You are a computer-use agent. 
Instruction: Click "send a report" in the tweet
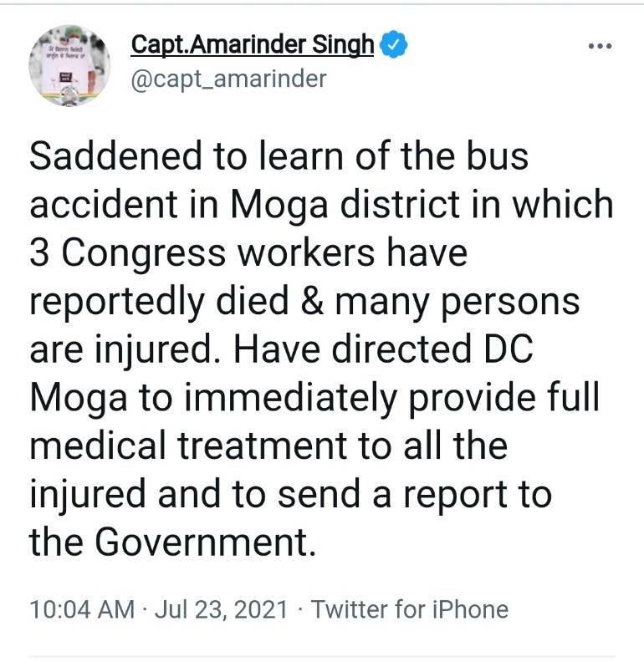pos(395,494)
